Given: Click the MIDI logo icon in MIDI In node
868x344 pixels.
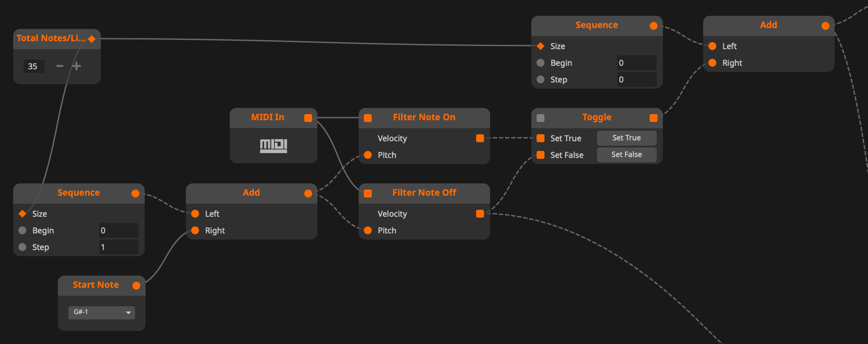Looking at the screenshot, I should (x=273, y=146).
